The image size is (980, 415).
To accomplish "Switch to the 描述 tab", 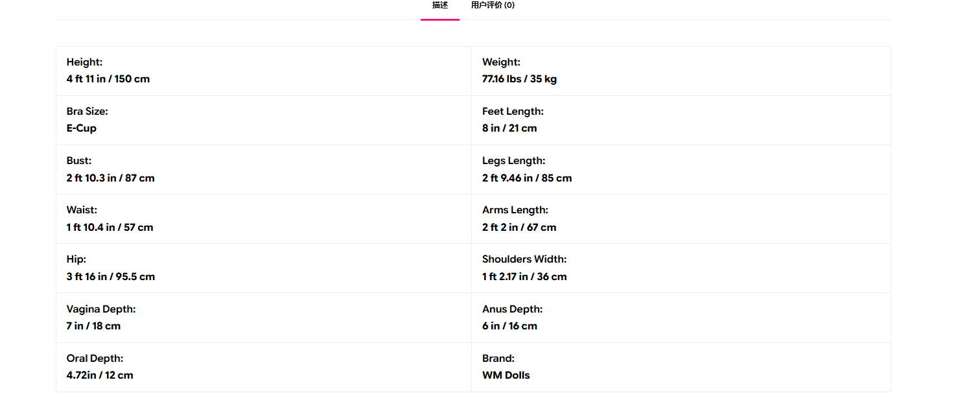I will 440,5.
